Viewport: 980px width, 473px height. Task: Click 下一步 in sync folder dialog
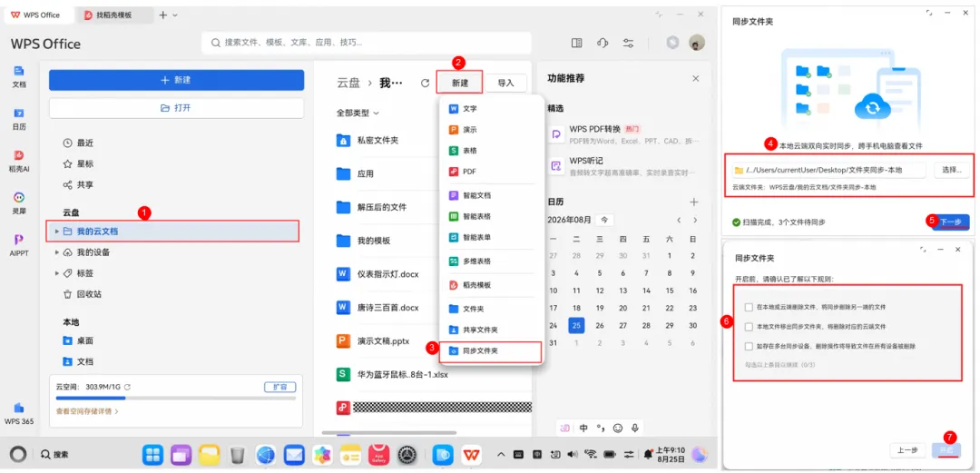coord(950,222)
